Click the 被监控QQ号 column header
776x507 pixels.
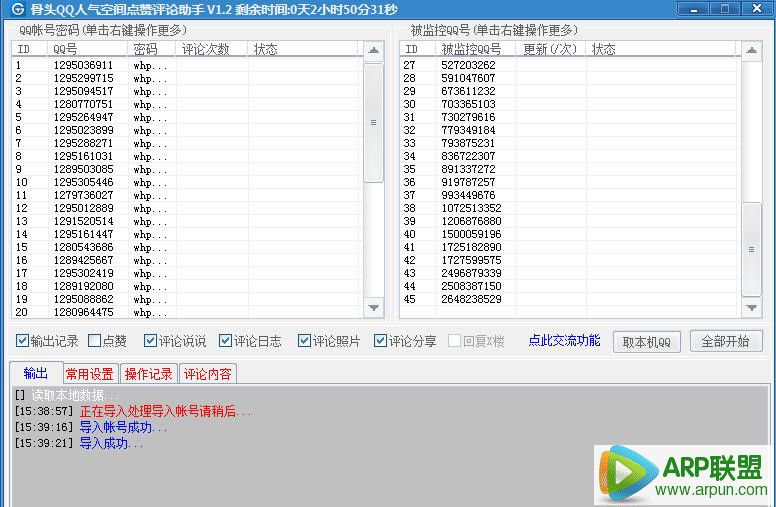(476, 49)
